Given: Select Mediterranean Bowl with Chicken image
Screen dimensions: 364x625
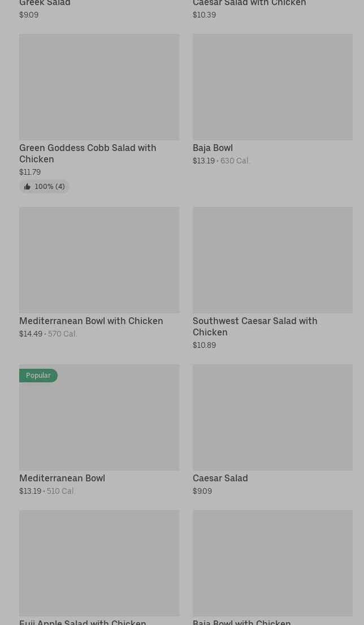Looking at the screenshot, I should point(99,260).
